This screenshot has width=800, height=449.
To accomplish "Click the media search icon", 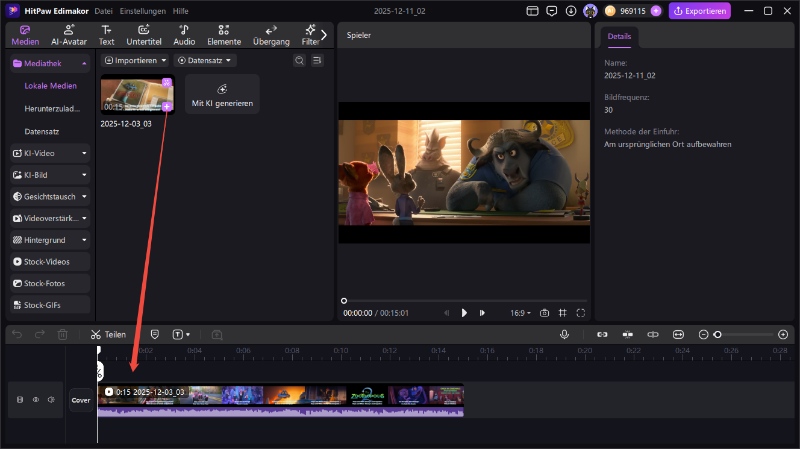I will 299,60.
